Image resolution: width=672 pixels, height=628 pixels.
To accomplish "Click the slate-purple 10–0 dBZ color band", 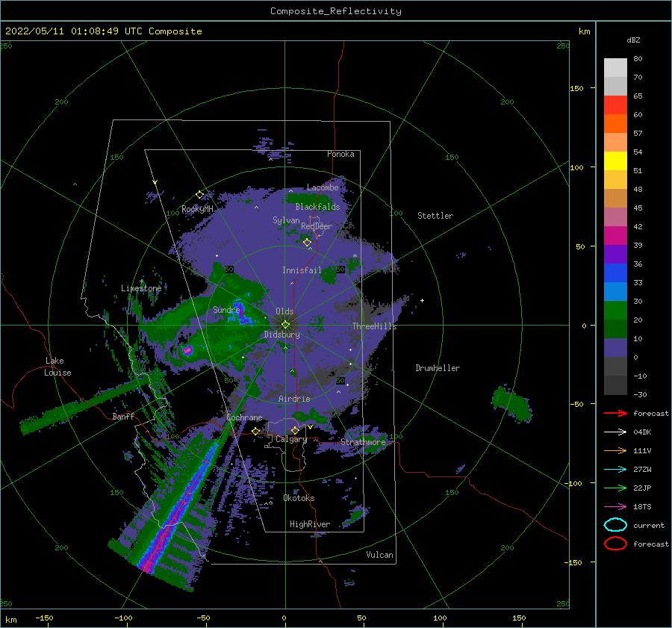I will pos(615,348).
